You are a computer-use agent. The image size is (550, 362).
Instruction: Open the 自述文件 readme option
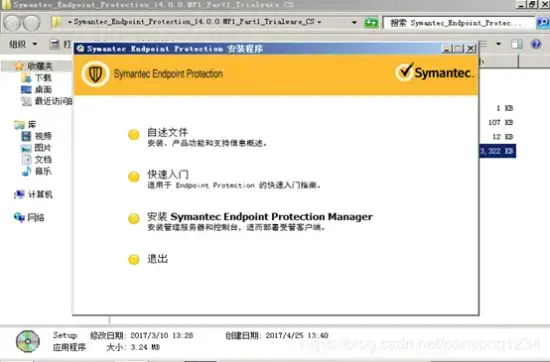pos(167,132)
